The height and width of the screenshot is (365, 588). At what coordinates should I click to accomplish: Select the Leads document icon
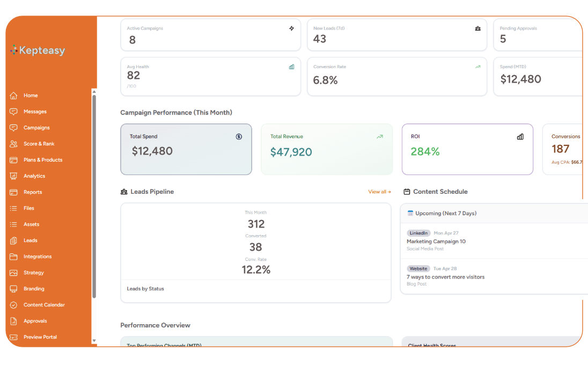16,240
